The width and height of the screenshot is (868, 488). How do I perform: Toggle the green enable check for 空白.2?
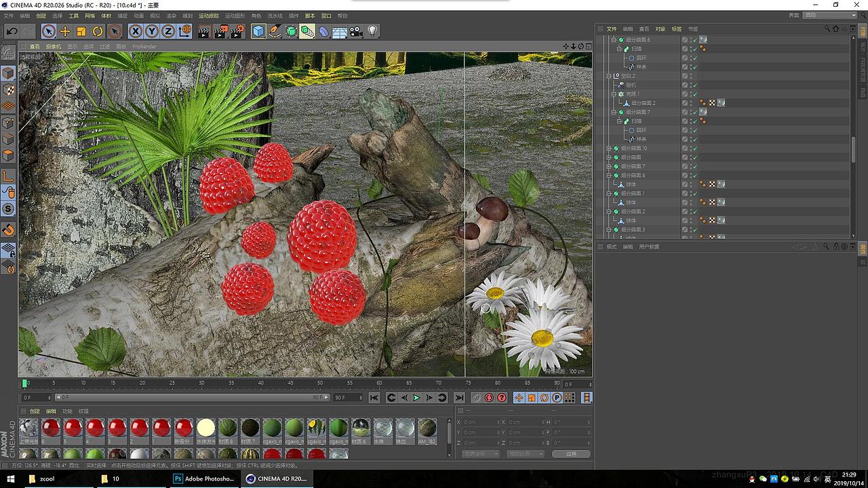pyautogui.click(x=693, y=76)
